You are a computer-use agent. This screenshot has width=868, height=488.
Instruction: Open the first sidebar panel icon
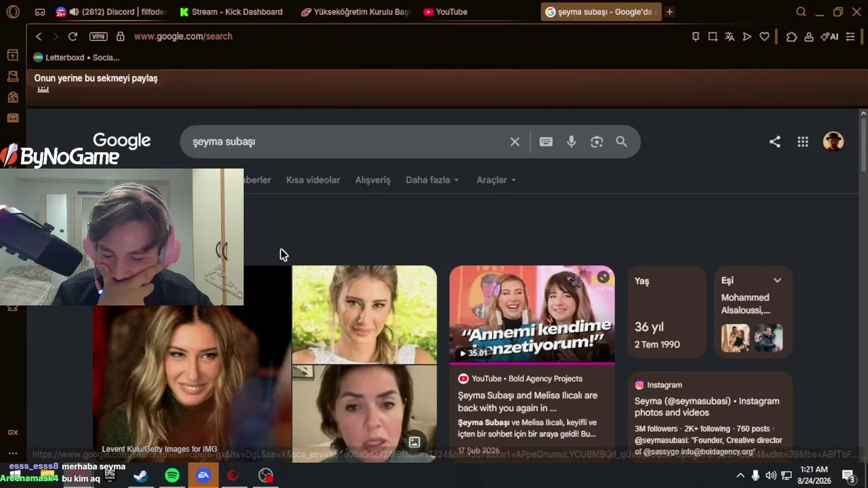coord(13,55)
